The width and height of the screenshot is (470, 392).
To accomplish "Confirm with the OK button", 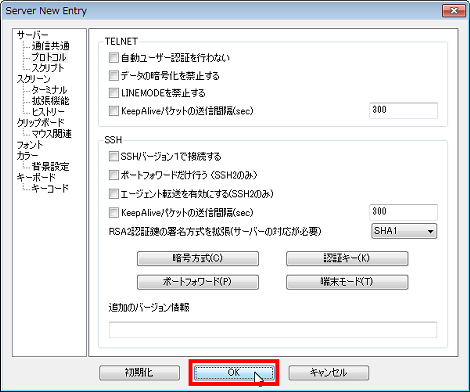I will tap(234, 373).
